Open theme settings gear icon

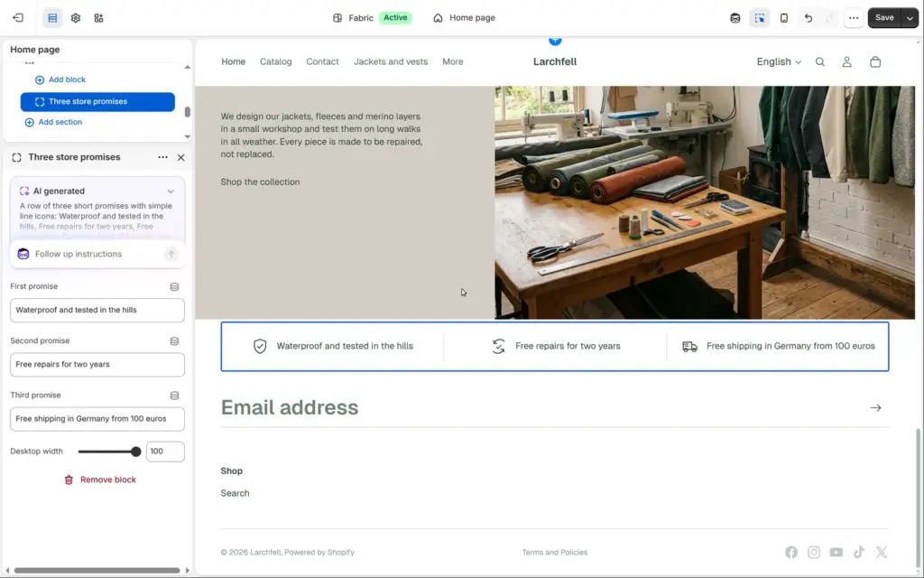point(76,18)
